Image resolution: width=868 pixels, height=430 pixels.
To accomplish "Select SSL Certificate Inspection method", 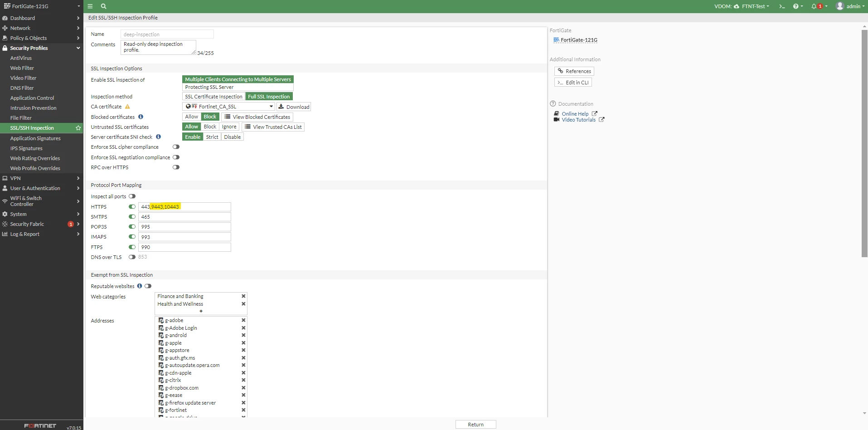I will click(213, 97).
